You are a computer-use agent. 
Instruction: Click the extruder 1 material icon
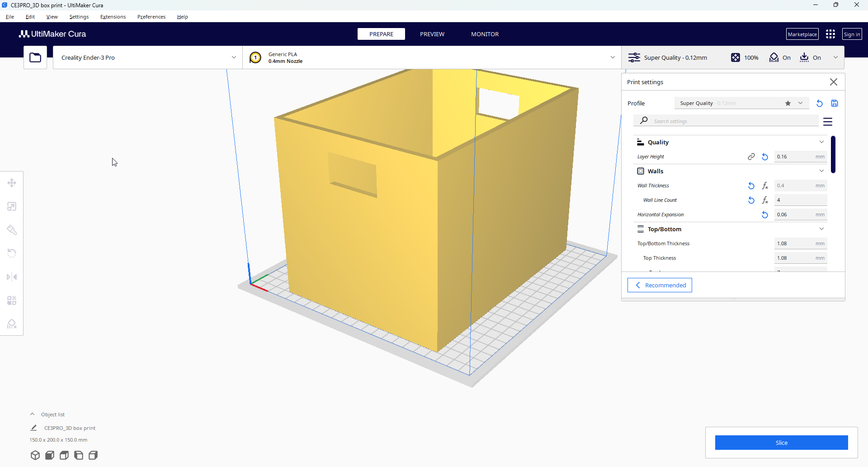click(255, 57)
